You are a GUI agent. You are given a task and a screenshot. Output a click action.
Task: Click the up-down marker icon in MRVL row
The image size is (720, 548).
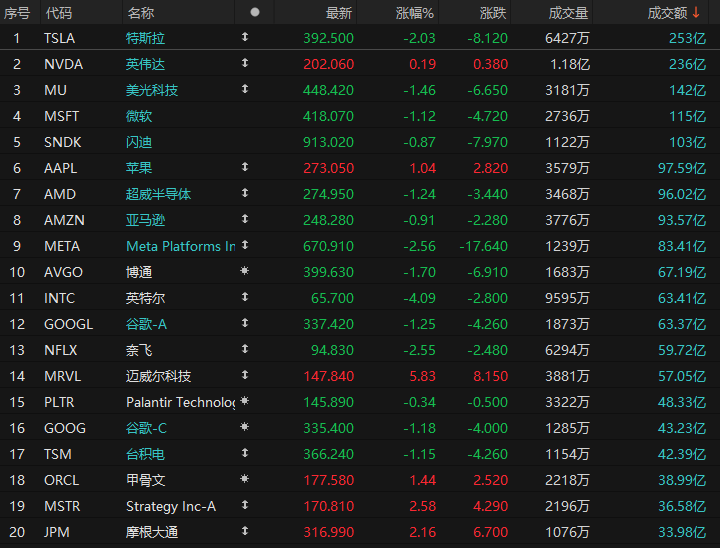[x=245, y=375]
